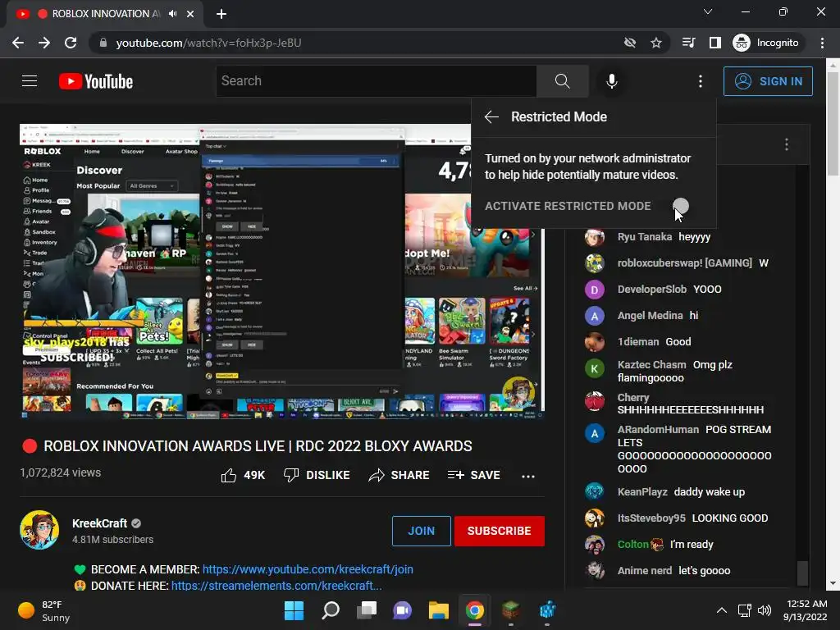The image size is (840, 630).
Task: Select the ROBLOX INNOVATION browser tab
Action: tap(106, 14)
